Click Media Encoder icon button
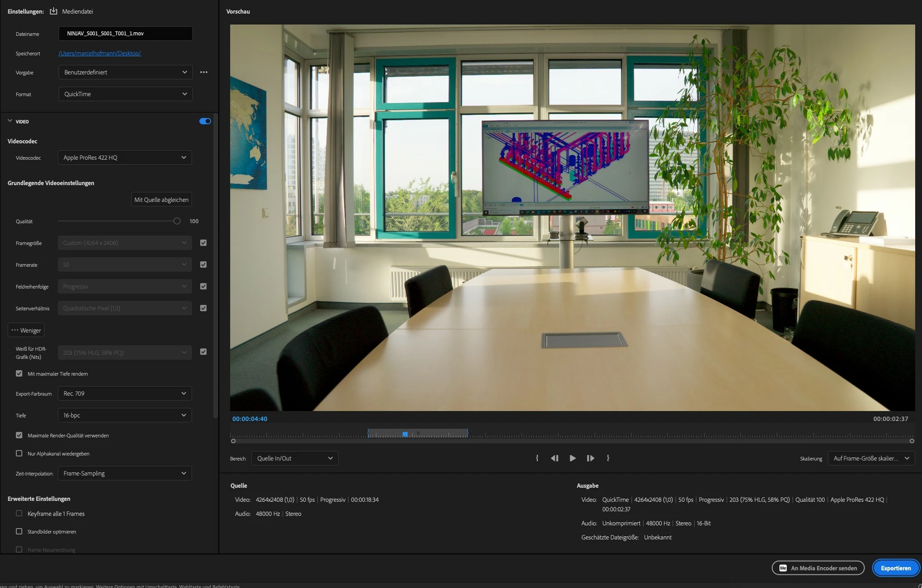The image size is (922, 588). (x=783, y=568)
